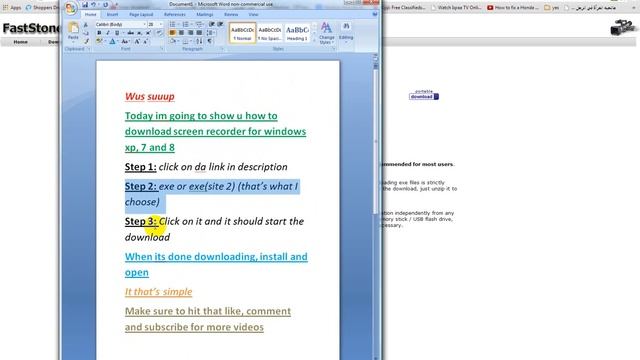Viewport: 640px width, 360px height.
Task: Switch to the Mailings tab
Action: [x=205, y=14]
